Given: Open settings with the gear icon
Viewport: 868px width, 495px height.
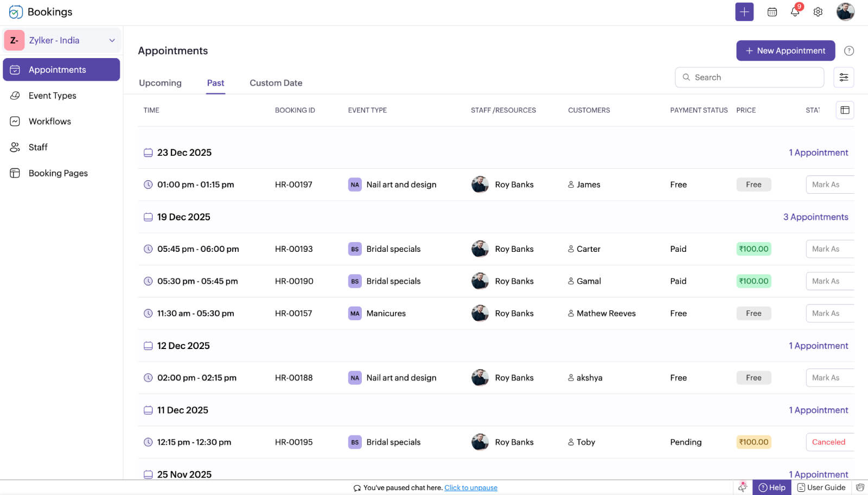Looking at the screenshot, I should click(818, 11).
